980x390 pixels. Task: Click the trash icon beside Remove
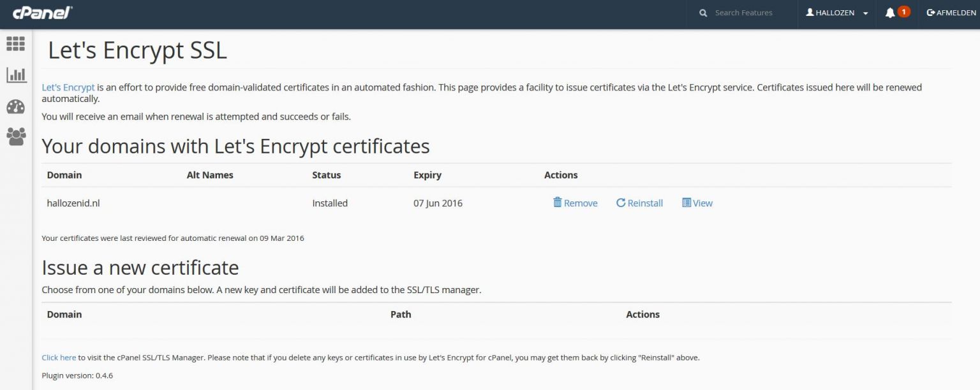point(557,203)
